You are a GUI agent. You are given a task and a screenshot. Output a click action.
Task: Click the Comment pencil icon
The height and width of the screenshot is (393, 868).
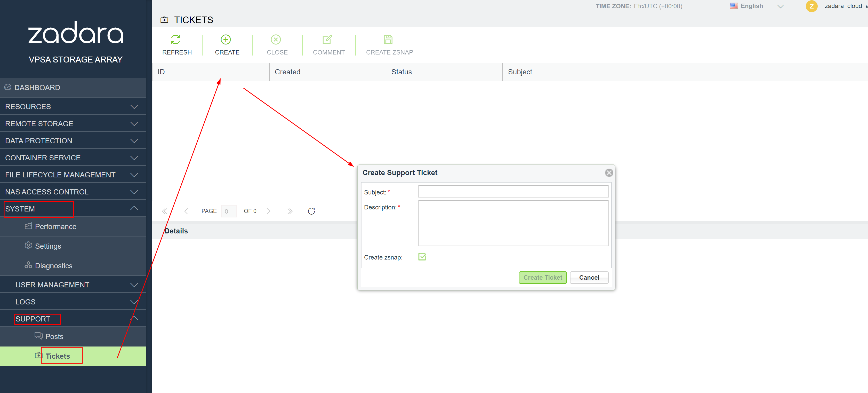point(327,40)
